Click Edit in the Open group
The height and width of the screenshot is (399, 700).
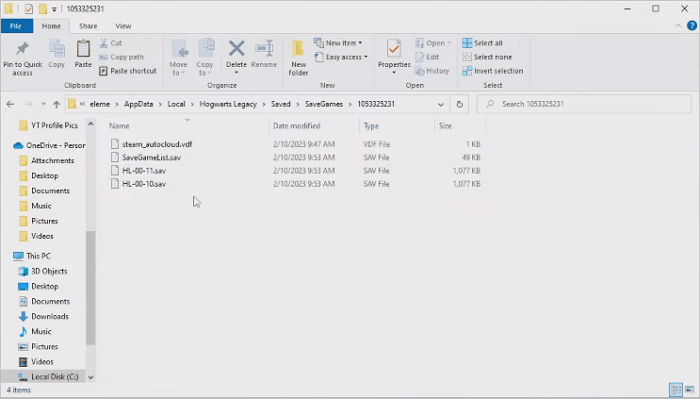click(x=427, y=57)
